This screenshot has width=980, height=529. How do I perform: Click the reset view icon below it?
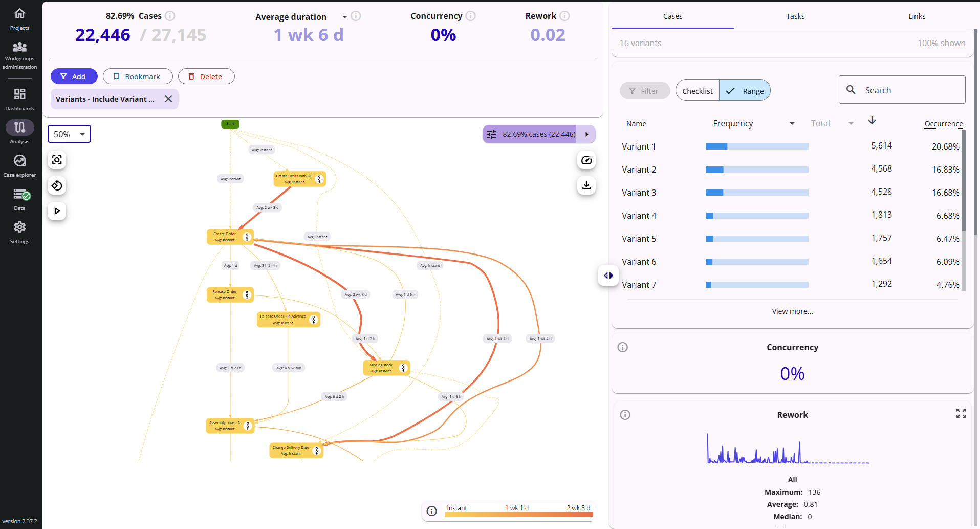point(57,185)
